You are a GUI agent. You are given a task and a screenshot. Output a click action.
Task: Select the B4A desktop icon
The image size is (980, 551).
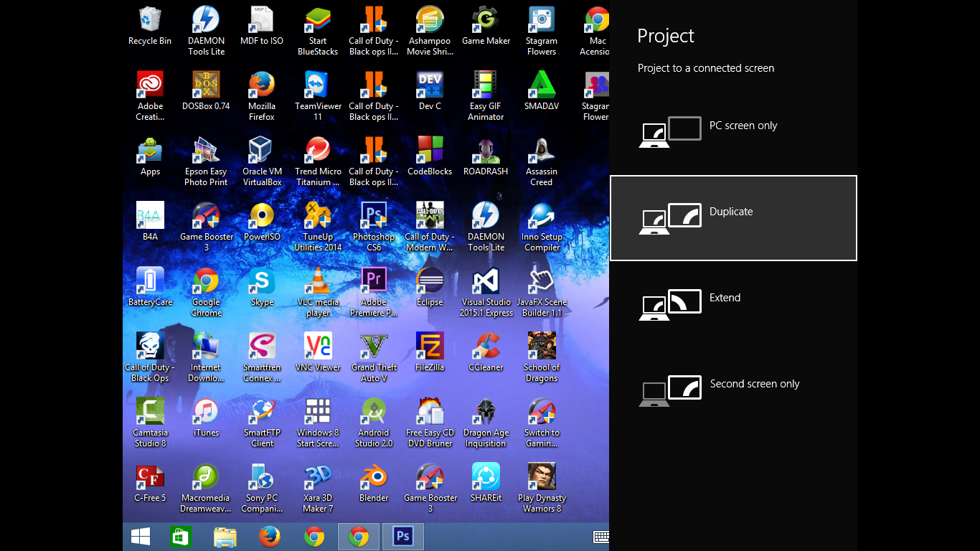click(x=150, y=222)
